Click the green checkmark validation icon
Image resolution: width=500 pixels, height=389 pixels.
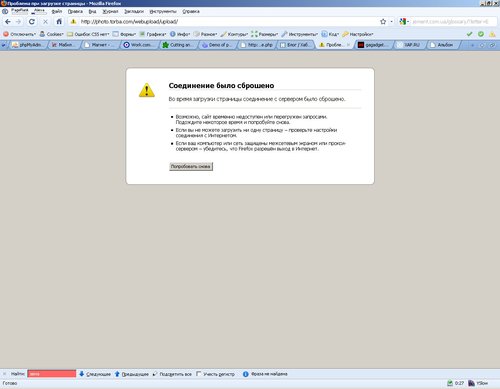click(469, 34)
